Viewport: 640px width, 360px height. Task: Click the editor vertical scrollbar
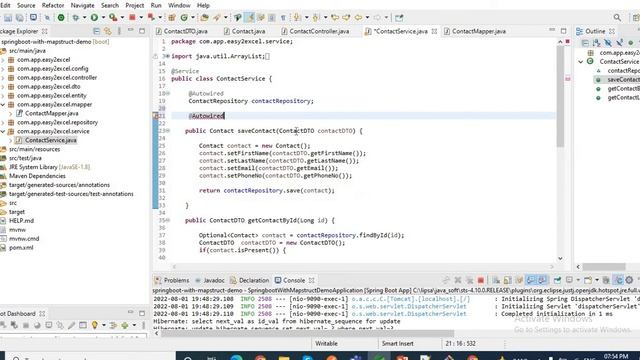[560, 96]
